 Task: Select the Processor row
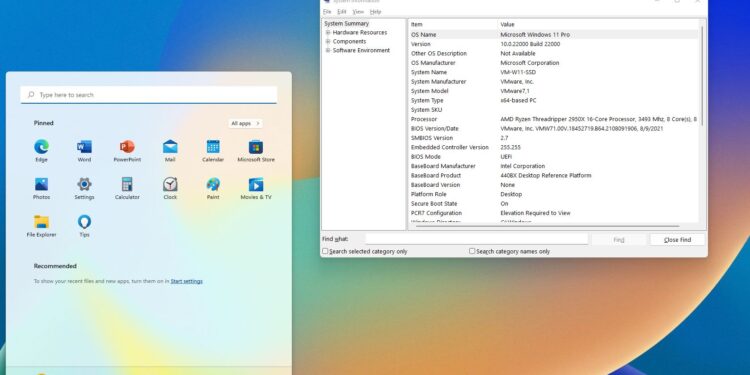click(x=554, y=119)
